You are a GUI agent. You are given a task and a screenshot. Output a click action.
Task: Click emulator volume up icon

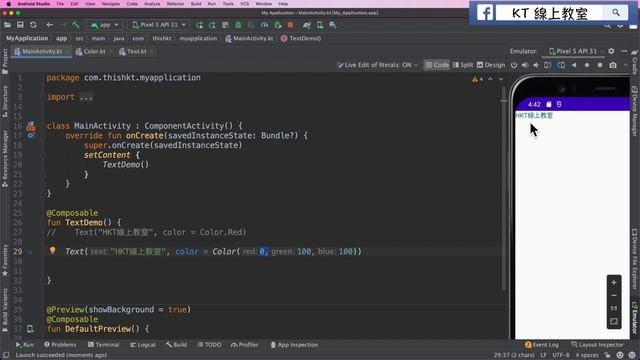[x=525, y=65]
